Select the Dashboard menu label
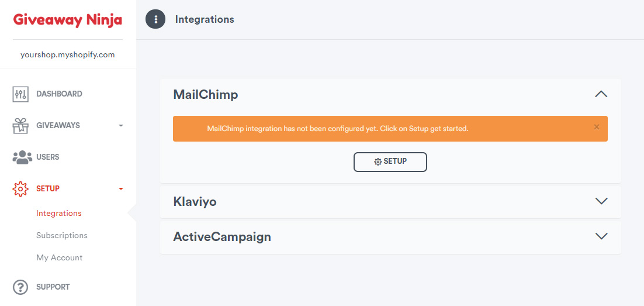 [59, 94]
